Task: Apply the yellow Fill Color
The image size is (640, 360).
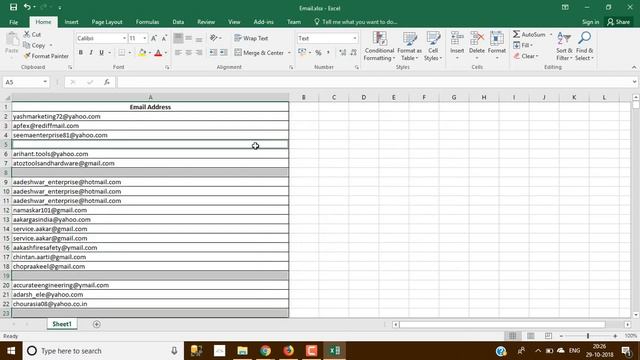Action: 142,53
